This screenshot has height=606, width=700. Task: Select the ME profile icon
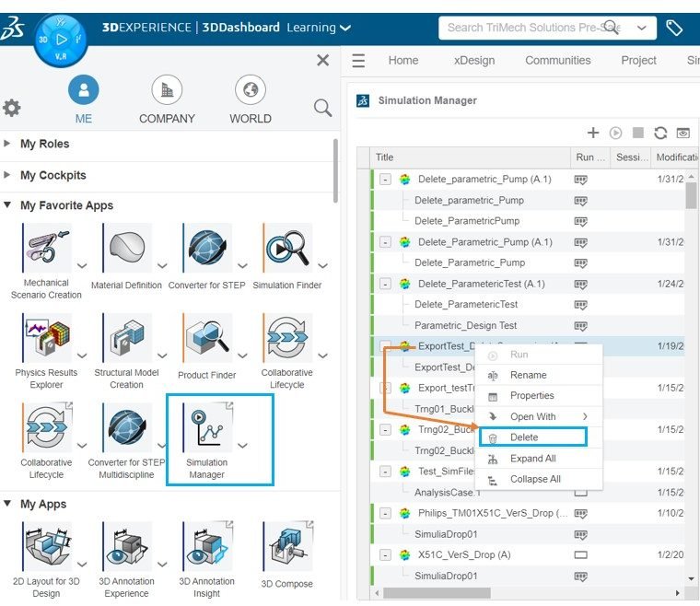click(84, 89)
